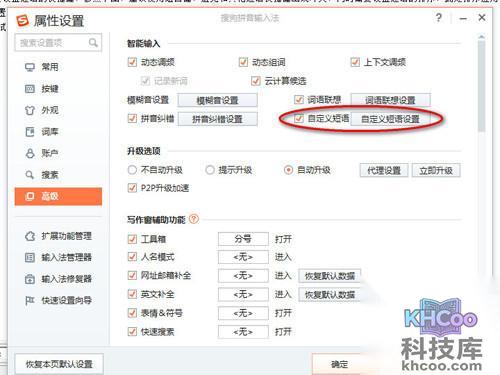Click the 搜索设置项 search field
This screenshot has height=375, width=500.
click(x=58, y=43)
